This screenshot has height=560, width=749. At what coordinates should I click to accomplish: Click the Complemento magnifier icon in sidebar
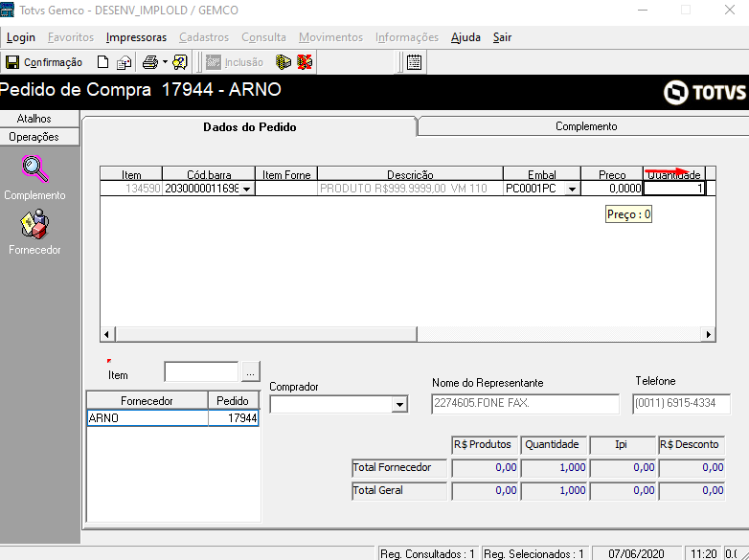pos(34,169)
